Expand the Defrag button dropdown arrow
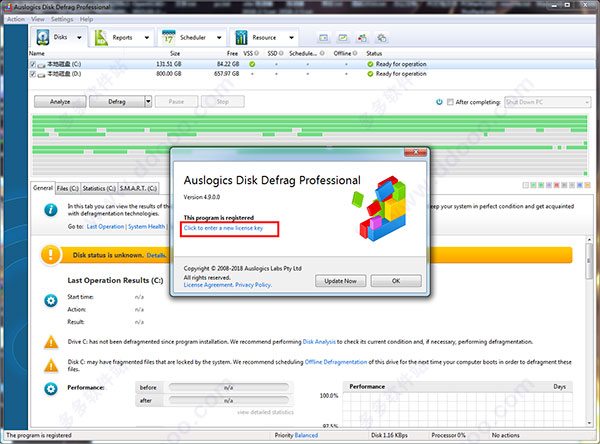This screenshot has width=600, height=444. tap(148, 101)
